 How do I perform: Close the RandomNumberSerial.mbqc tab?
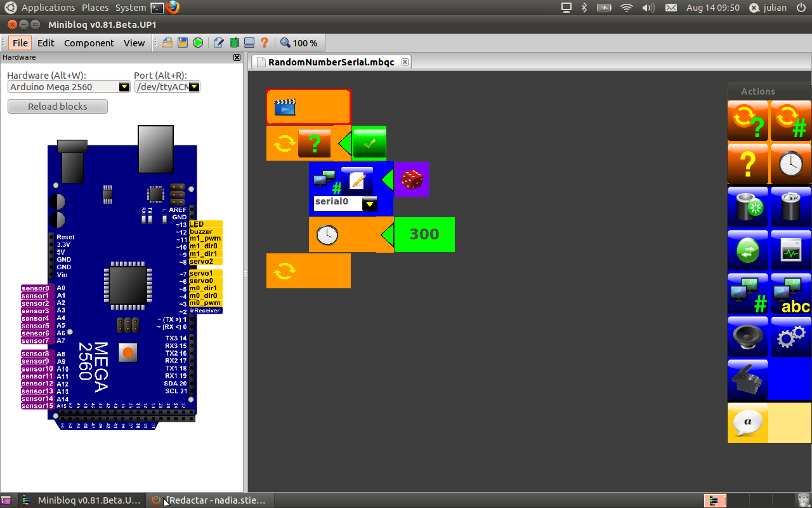pos(405,62)
